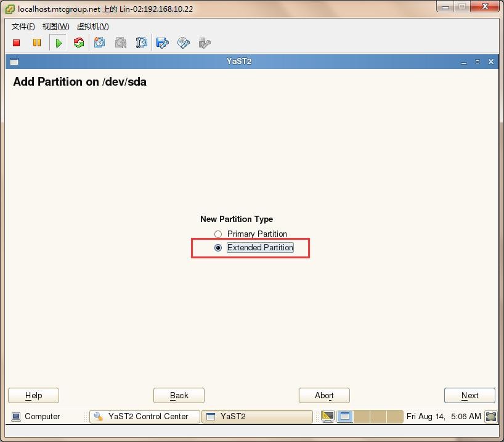Pause the virtual machine

(37, 43)
